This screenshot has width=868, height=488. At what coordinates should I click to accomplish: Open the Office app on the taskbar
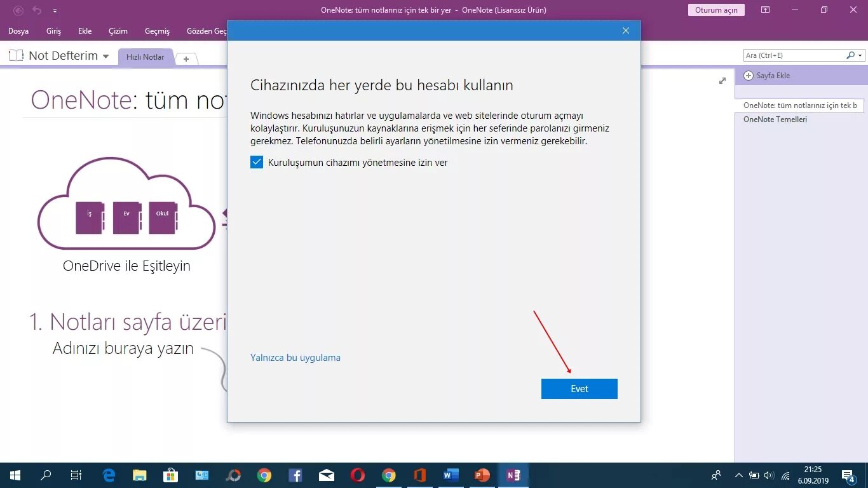[419, 475]
